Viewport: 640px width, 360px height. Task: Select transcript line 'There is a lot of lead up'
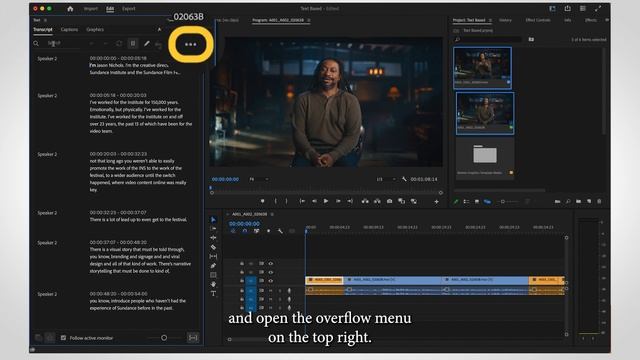point(138,220)
